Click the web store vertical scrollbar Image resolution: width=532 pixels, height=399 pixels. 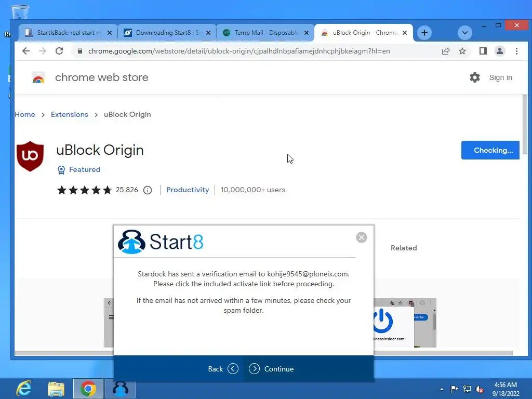coord(525,125)
